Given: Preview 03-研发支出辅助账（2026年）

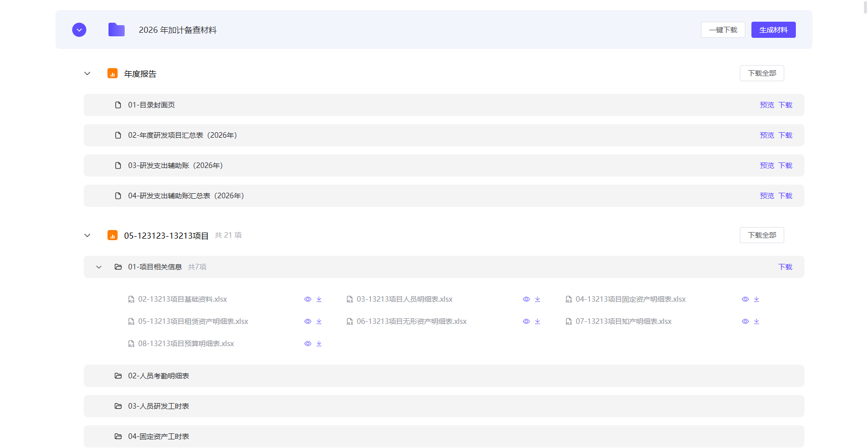Looking at the screenshot, I should point(767,165).
